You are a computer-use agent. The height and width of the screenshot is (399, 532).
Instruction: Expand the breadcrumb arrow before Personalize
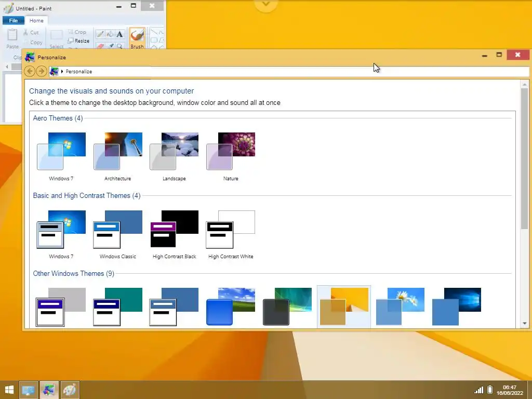62,72
